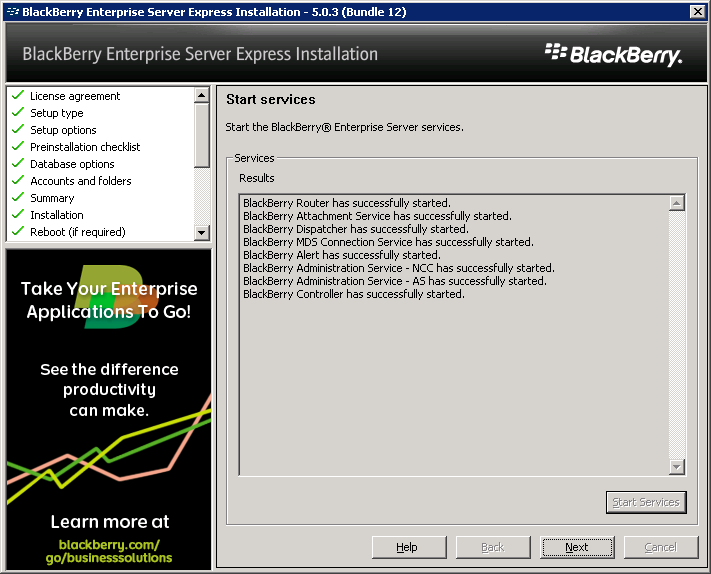Click the BlackBerry Router started line
The image size is (711, 574).
pyautogui.click(x=347, y=203)
